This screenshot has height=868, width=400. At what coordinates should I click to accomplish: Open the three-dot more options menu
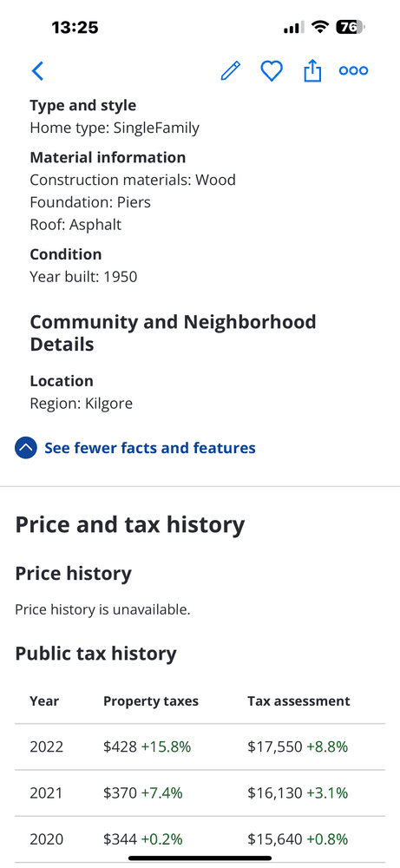tap(353, 71)
